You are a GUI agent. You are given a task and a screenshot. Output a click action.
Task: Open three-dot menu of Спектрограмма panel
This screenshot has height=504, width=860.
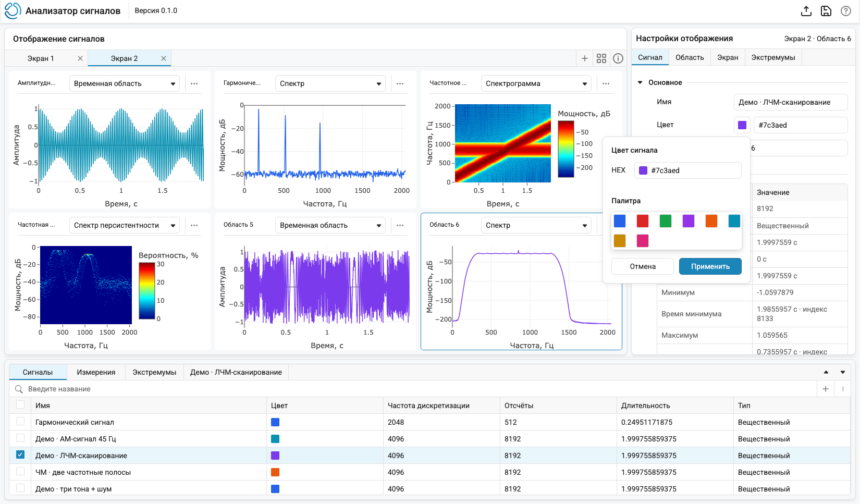click(606, 83)
